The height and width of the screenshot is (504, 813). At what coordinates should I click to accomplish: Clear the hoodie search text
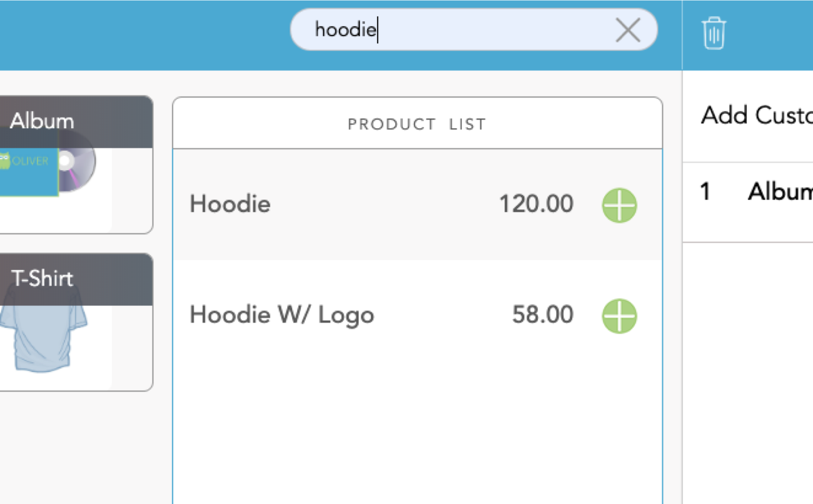pyautogui.click(x=627, y=30)
